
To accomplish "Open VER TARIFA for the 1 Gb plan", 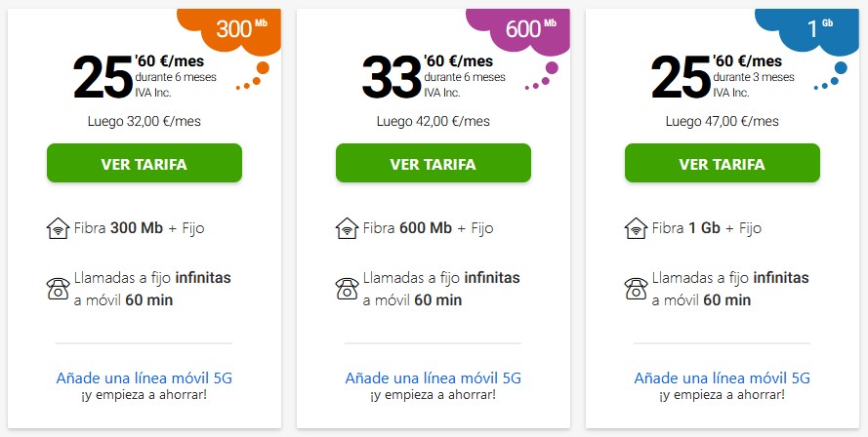I will point(723,163).
